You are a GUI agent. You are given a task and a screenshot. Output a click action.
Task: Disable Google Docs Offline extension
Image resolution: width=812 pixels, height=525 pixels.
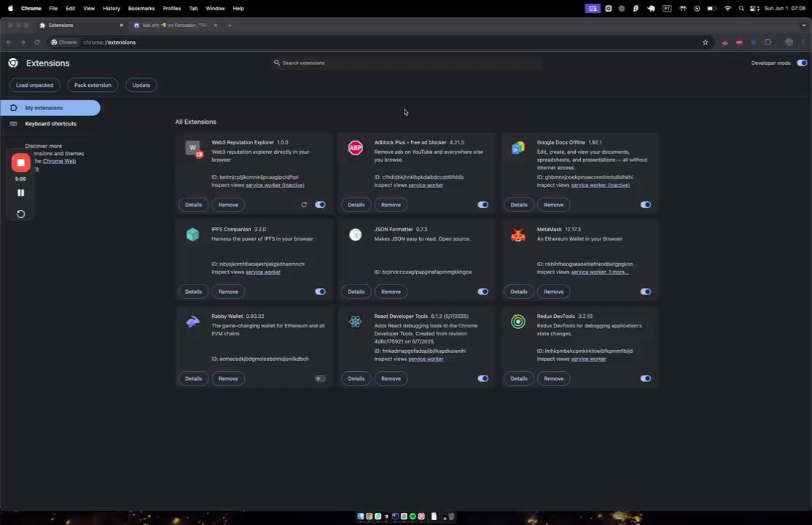coord(645,205)
